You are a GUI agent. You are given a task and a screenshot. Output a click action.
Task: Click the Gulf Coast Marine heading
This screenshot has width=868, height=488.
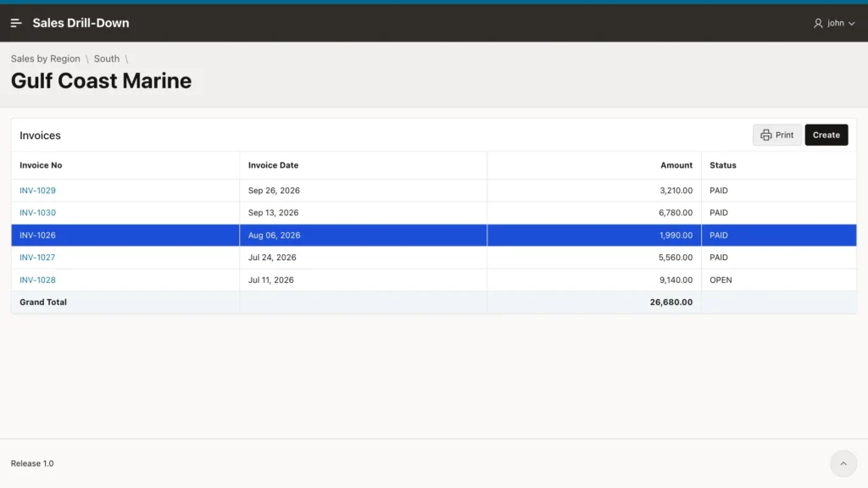point(102,80)
